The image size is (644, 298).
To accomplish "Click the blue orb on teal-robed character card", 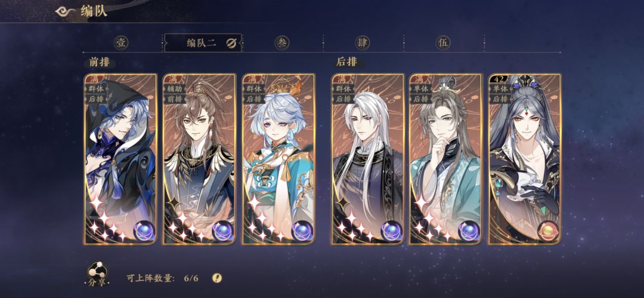I will point(469,231).
